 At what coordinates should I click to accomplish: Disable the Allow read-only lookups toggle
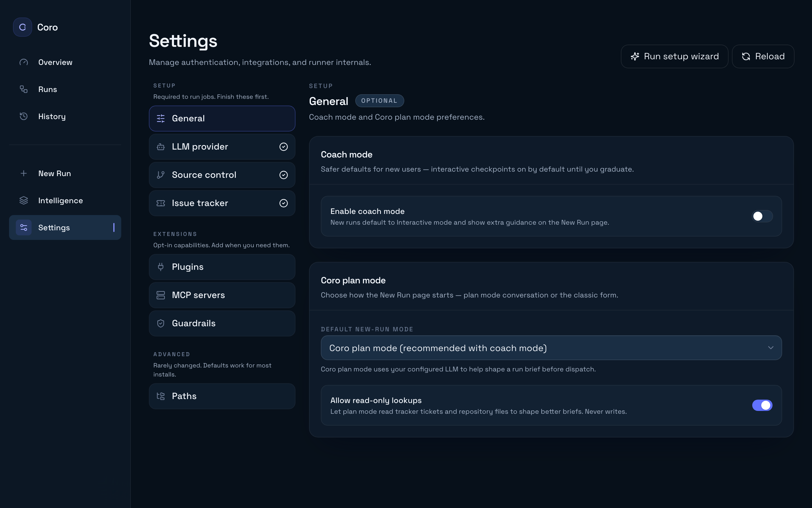[x=762, y=405]
